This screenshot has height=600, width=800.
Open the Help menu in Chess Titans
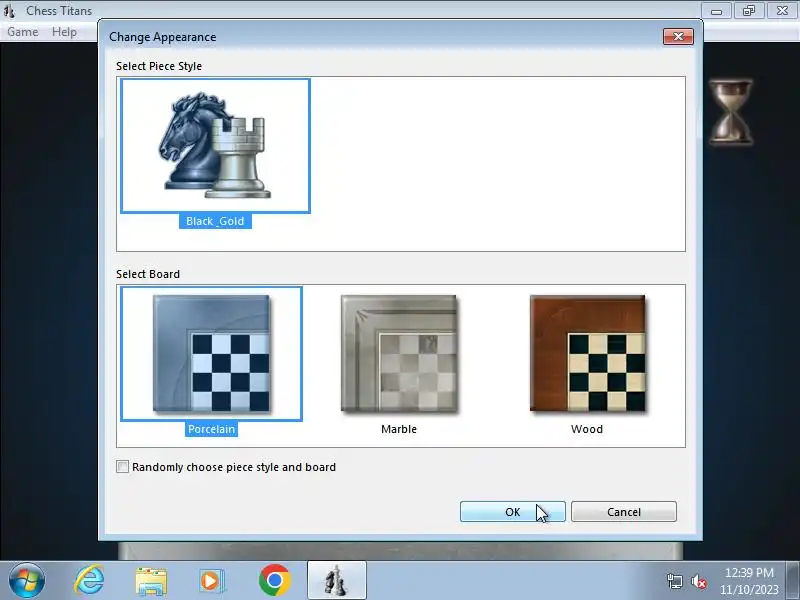(64, 32)
